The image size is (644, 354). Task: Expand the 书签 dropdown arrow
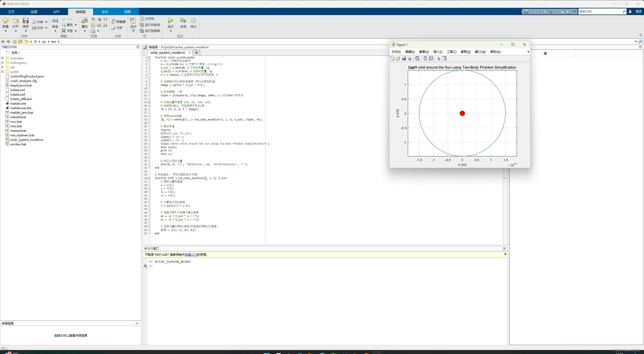tap(75, 31)
